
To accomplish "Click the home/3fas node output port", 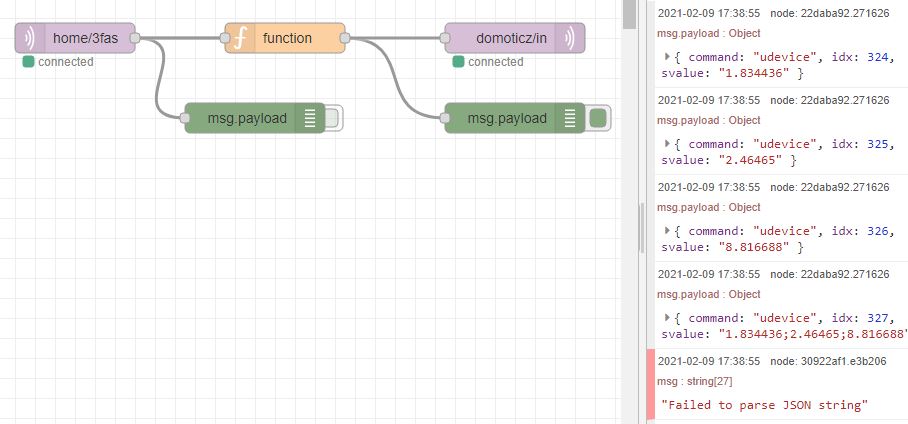I will pos(135,38).
